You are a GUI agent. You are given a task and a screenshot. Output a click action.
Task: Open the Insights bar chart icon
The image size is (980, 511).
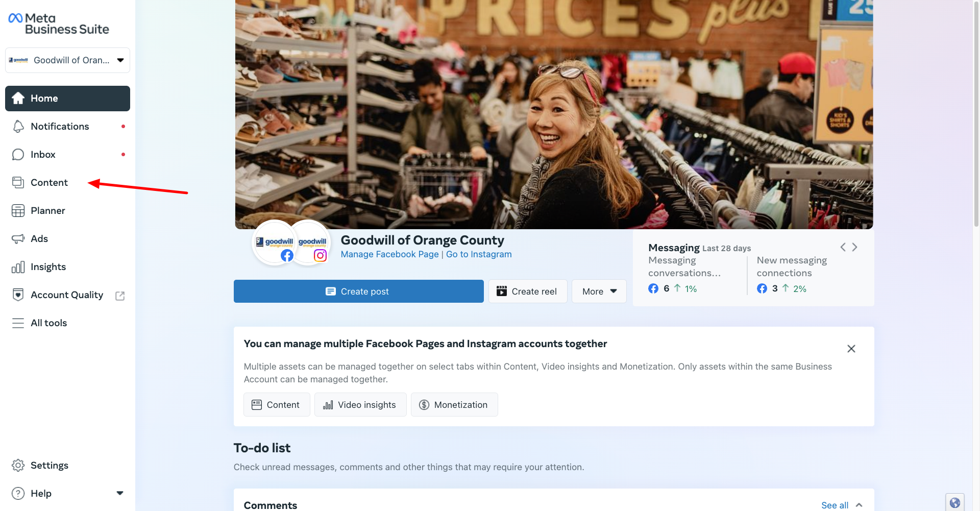pyautogui.click(x=18, y=267)
